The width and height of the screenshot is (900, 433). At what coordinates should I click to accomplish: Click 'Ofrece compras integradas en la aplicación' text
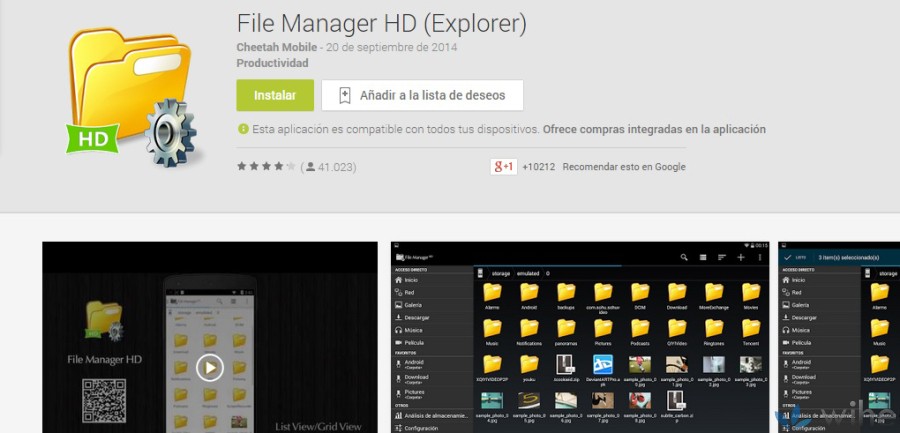pyautogui.click(x=654, y=129)
